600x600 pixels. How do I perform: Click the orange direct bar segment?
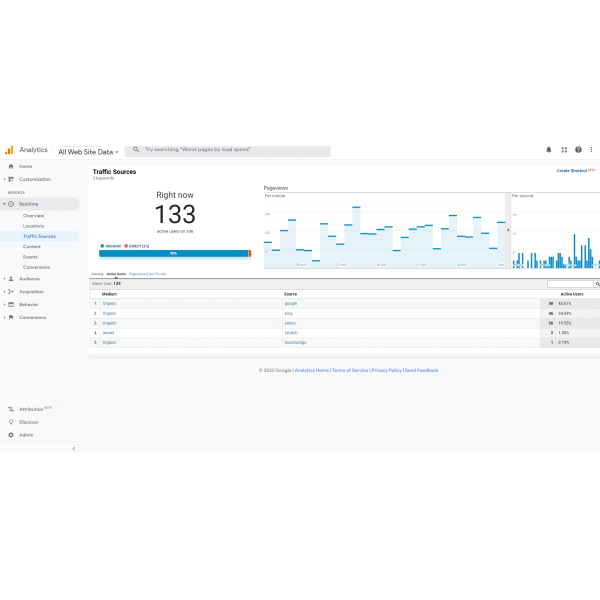coord(250,253)
